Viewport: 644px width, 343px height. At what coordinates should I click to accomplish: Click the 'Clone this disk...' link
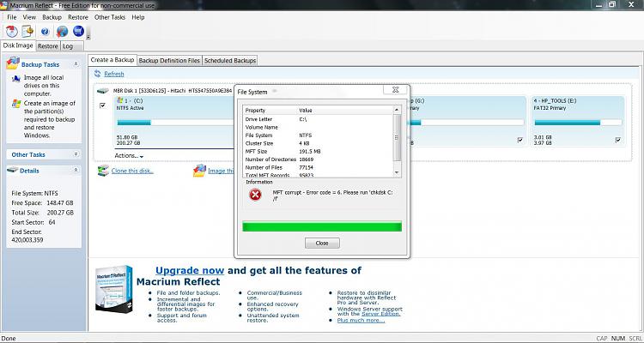pyautogui.click(x=132, y=171)
